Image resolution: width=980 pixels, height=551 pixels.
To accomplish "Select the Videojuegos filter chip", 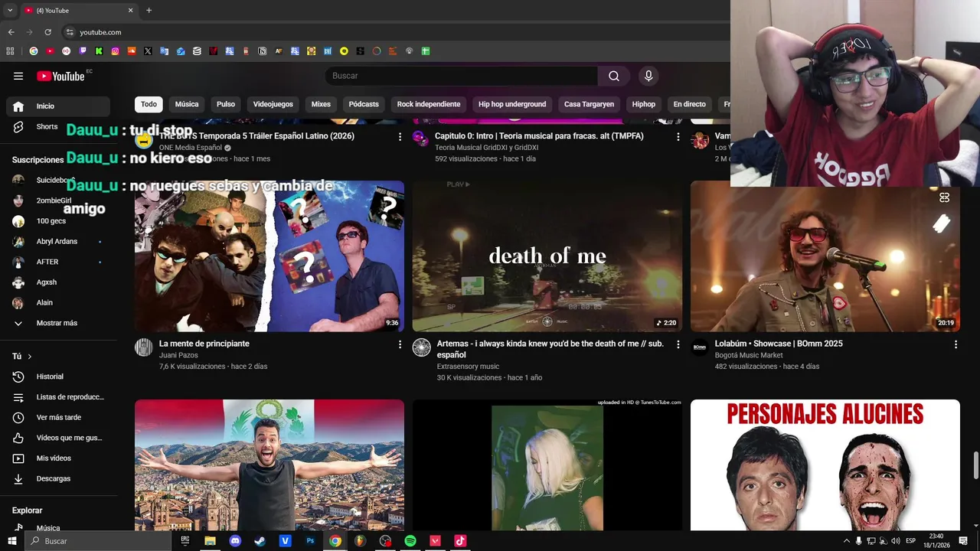I will (273, 104).
